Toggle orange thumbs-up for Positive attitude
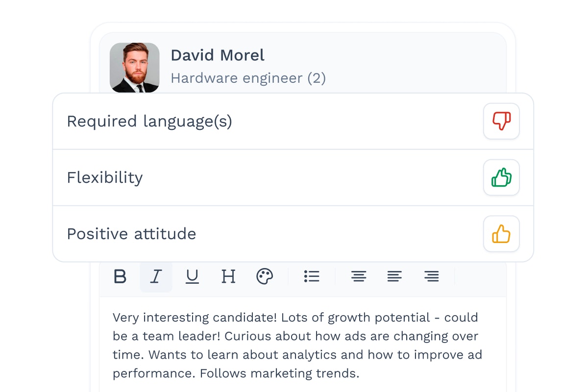588x392 pixels. pos(501,234)
